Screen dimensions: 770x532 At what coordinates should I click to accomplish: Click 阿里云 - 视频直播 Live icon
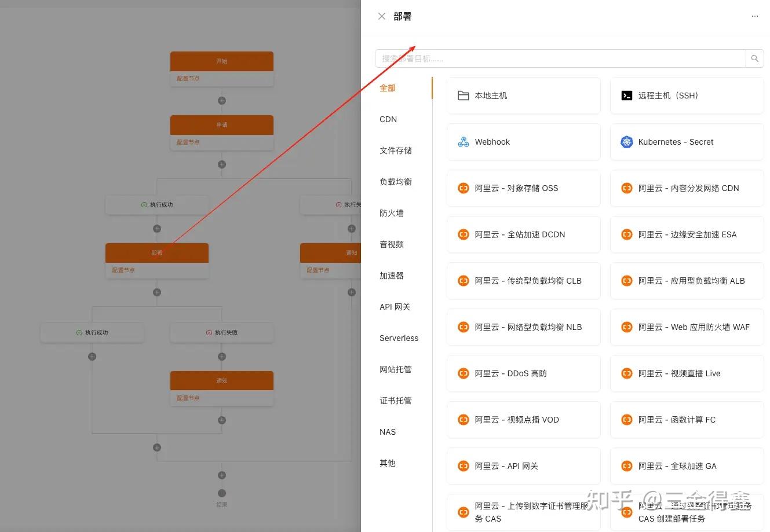point(626,373)
